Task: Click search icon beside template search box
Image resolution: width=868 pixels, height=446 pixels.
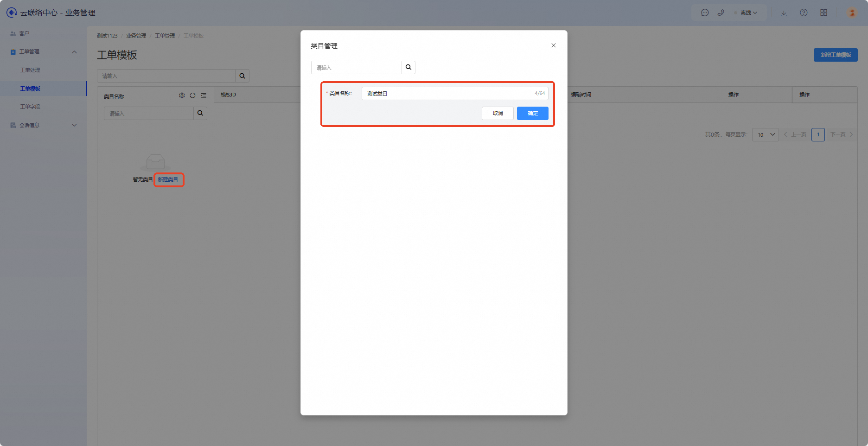Action: [x=243, y=76]
